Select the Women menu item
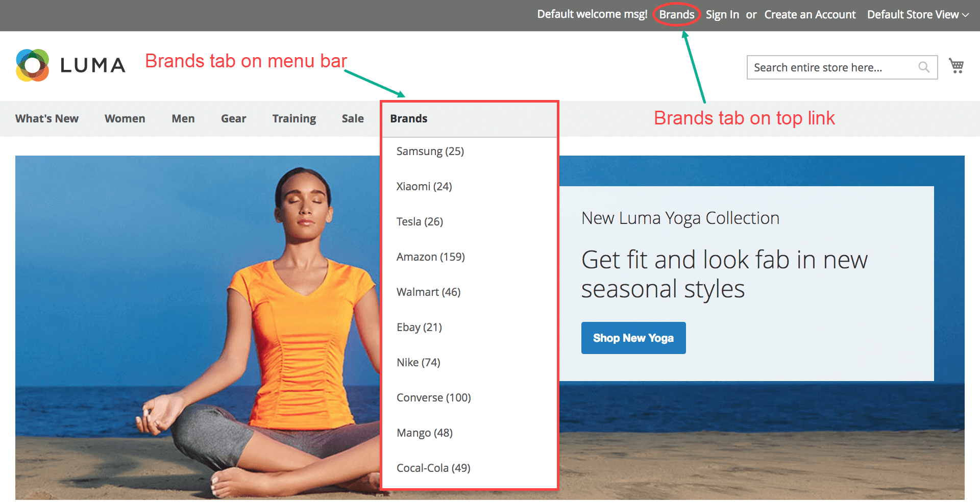The width and height of the screenshot is (980, 504). [125, 118]
